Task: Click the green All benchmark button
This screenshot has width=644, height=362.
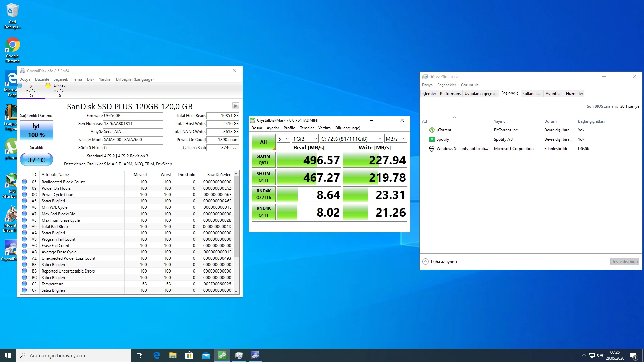Action: (x=263, y=142)
